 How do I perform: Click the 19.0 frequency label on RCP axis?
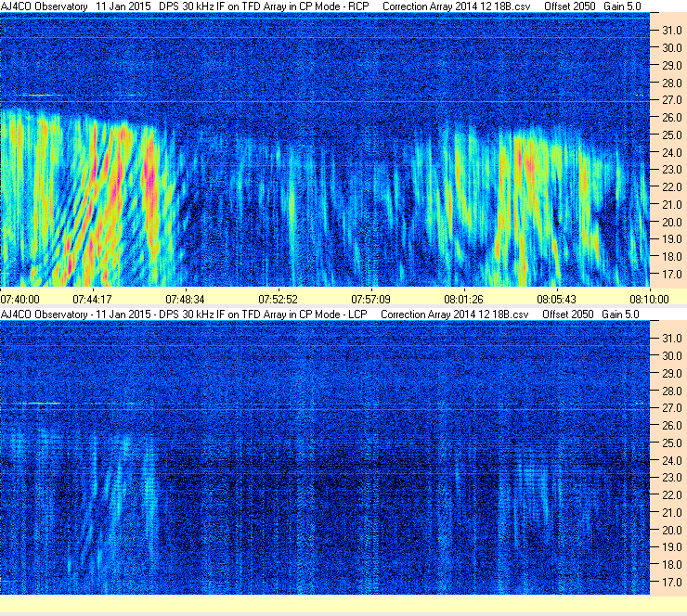[x=671, y=239]
